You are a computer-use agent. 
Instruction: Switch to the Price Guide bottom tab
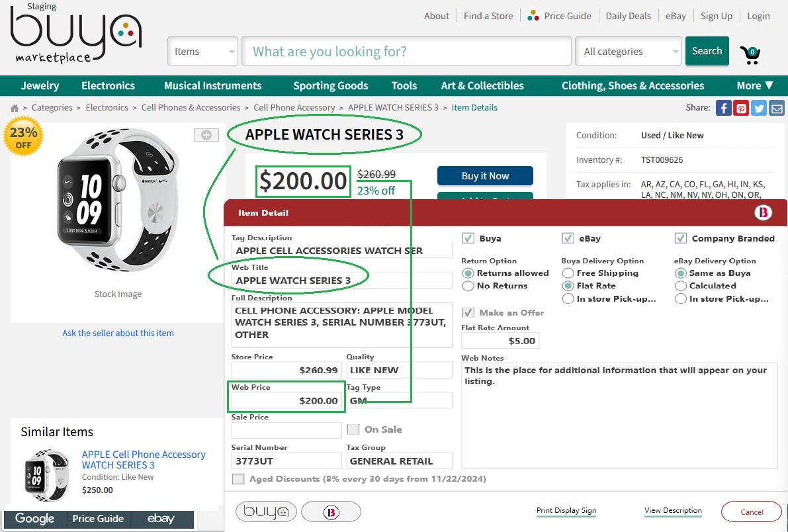click(98, 519)
